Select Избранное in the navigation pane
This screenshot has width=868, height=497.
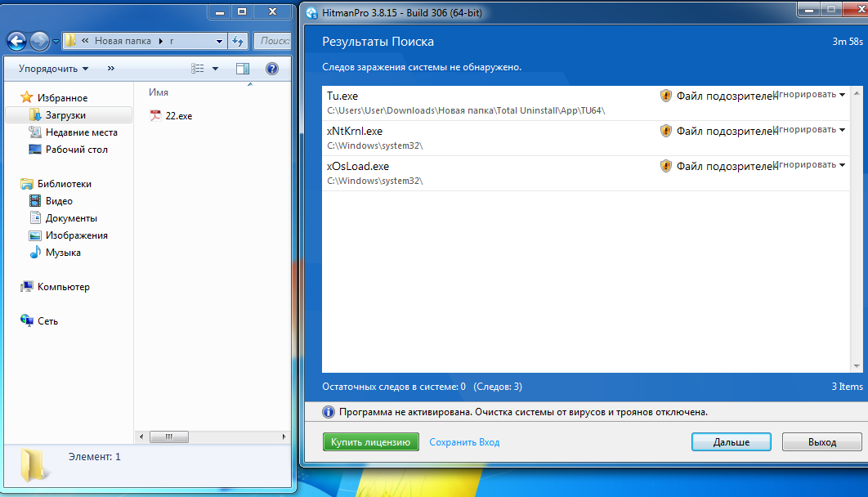click(62, 98)
